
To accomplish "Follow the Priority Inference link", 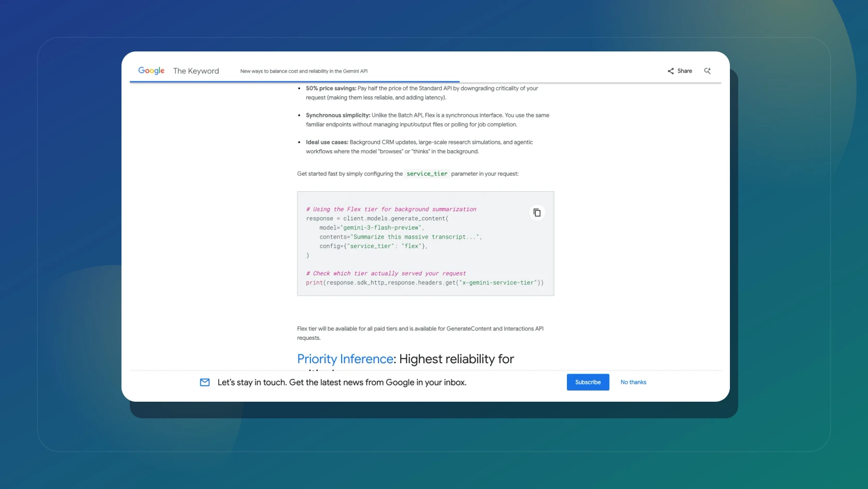I will tap(345, 359).
